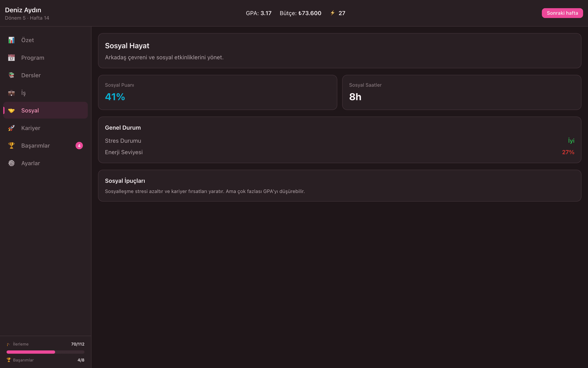The image size is (588, 368).
Task: Go to the Dersler section
Action: pos(46,75)
